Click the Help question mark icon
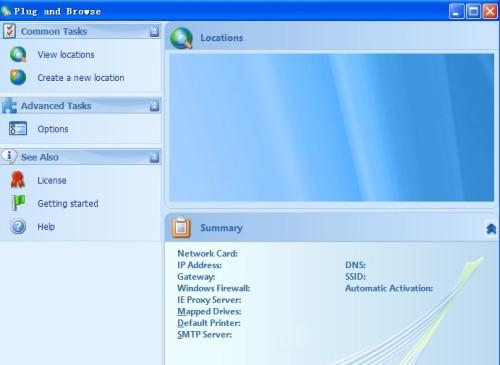The image size is (500, 365). (x=18, y=226)
